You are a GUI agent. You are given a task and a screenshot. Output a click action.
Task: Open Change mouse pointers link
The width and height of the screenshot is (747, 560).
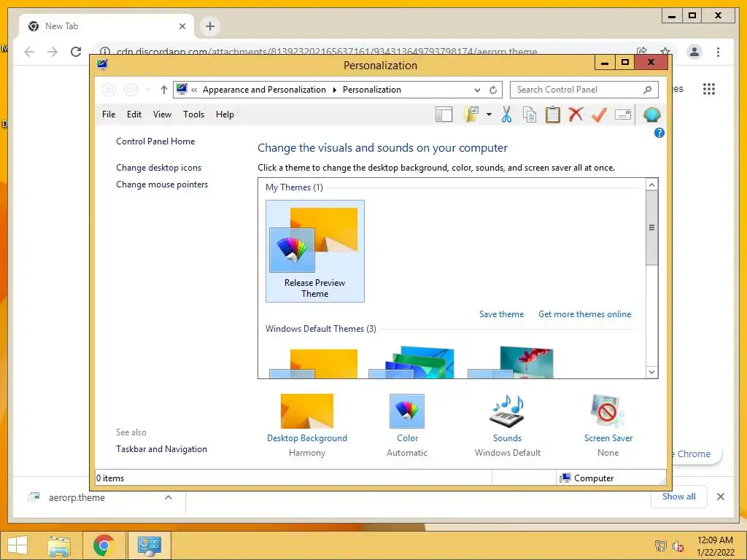(x=162, y=184)
